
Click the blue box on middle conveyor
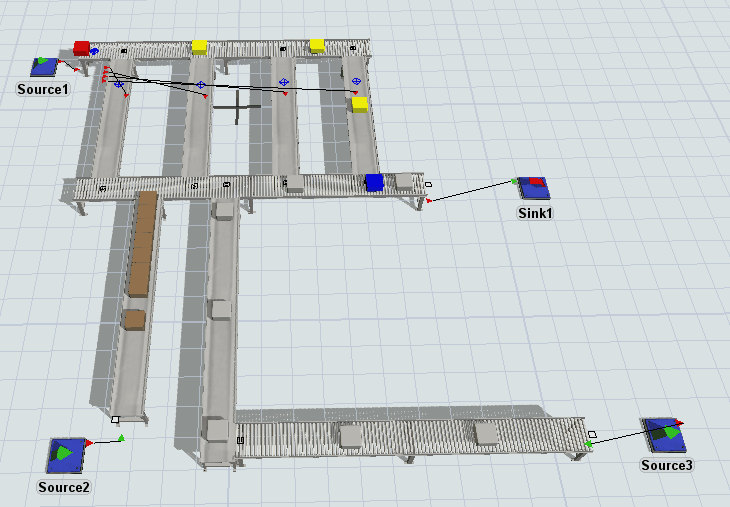374,182
